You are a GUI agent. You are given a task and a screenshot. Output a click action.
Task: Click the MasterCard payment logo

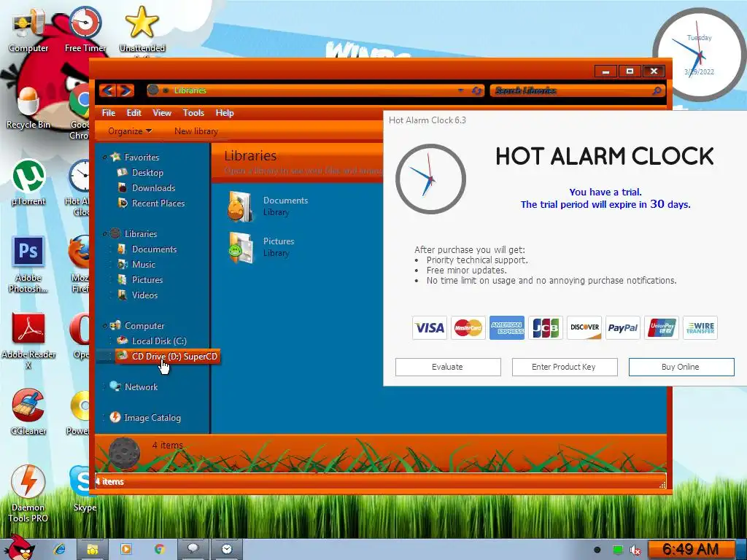pyautogui.click(x=468, y=327)
